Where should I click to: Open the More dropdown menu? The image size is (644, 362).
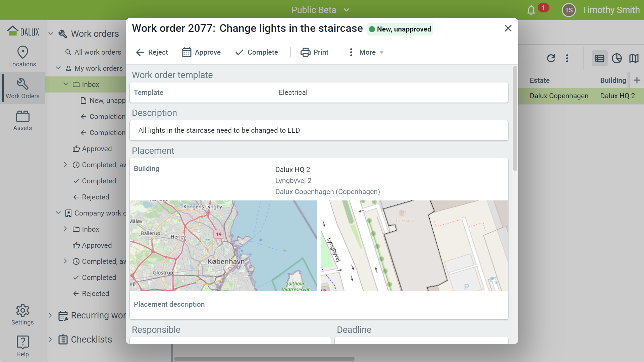[367, 52]
